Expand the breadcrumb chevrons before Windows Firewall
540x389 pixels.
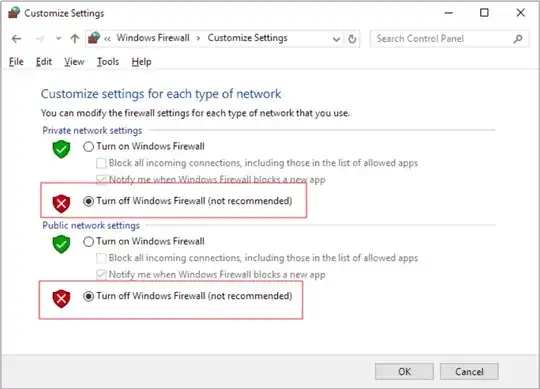pyautogui.click(x=107, y=39)
